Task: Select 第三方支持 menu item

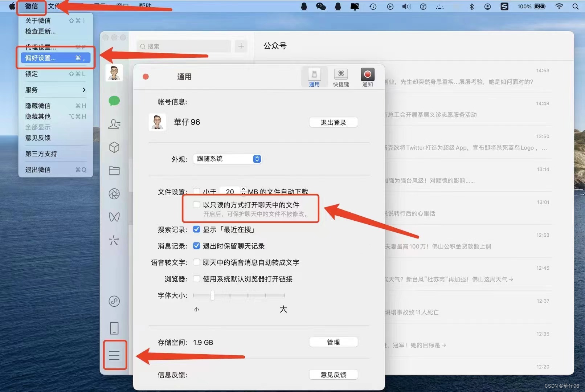Action: tap(56, 154)
